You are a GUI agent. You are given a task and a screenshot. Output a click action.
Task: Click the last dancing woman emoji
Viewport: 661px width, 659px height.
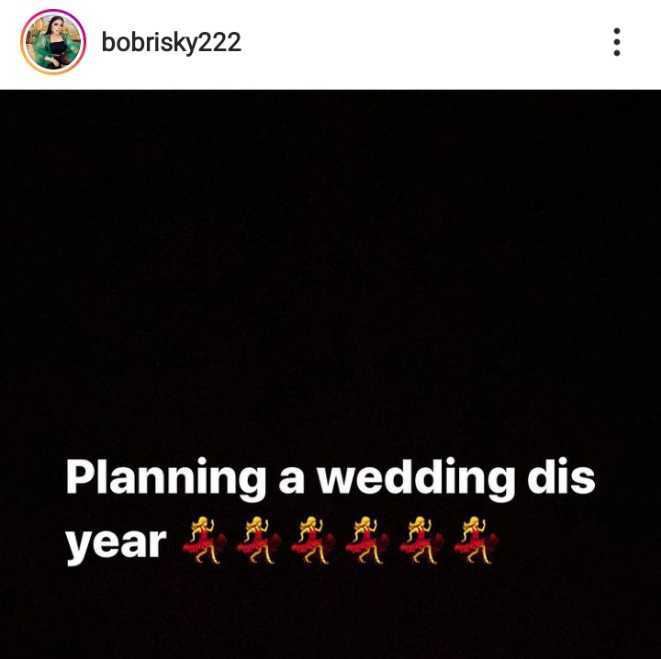476,541
